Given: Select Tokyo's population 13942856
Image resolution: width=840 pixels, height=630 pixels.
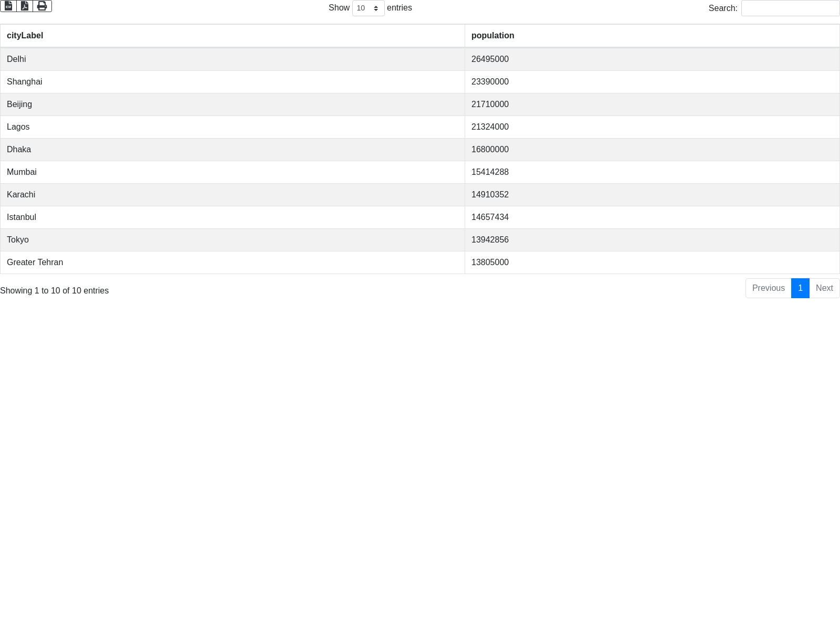Looking at the screenshot, I should 490,240.
